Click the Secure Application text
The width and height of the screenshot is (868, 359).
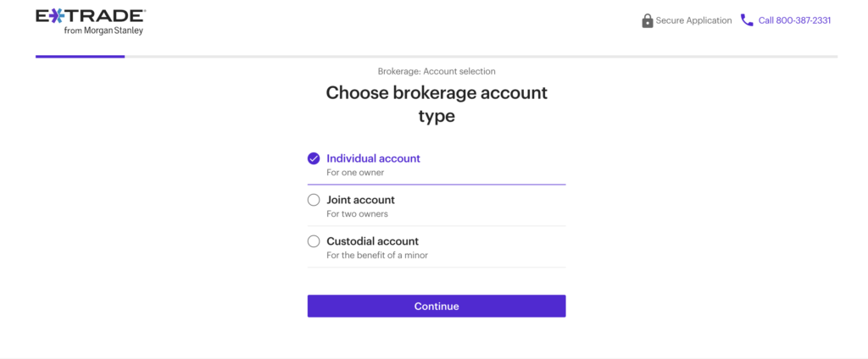693,20
